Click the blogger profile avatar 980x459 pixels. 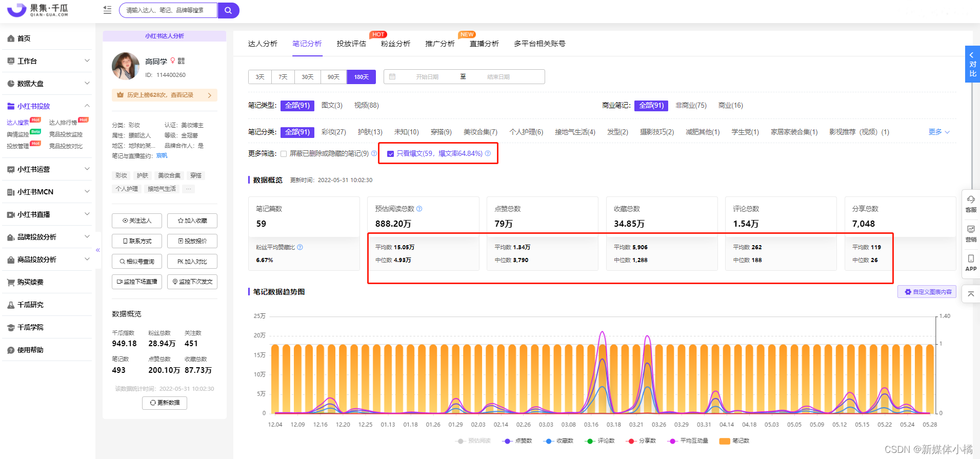[x=126, y=66]
